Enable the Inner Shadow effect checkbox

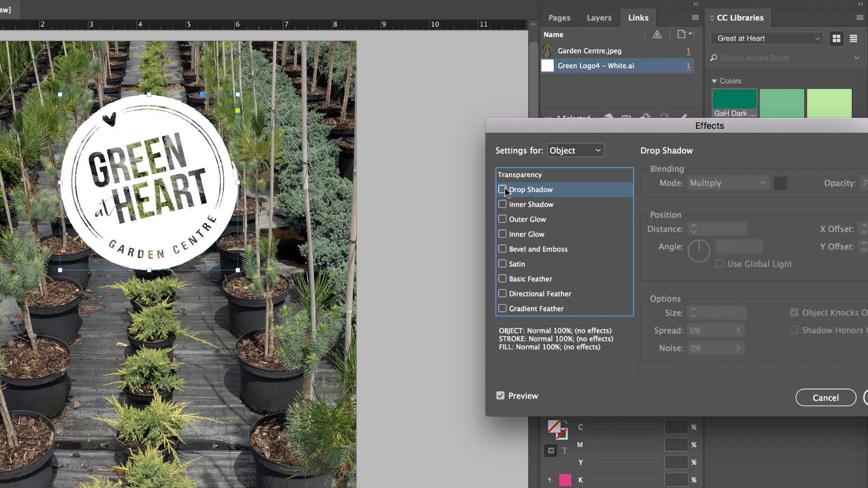click(502, 204)
